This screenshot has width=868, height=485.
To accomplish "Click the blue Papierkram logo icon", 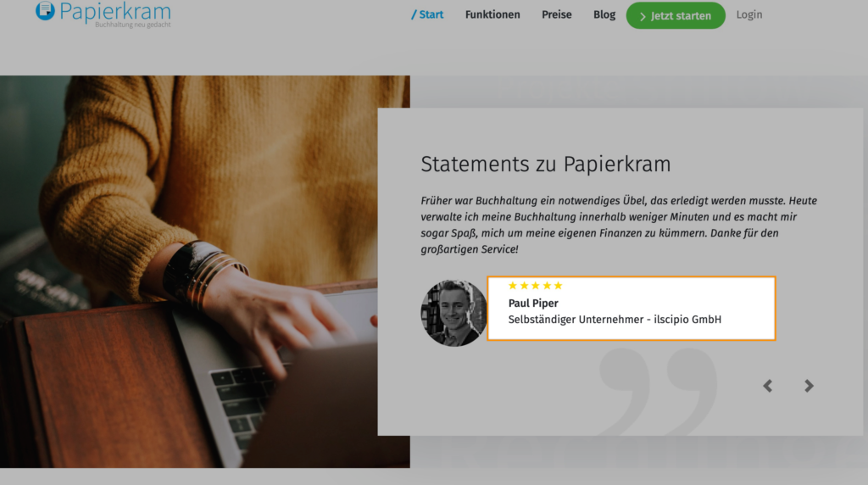I will click(45, 10).
